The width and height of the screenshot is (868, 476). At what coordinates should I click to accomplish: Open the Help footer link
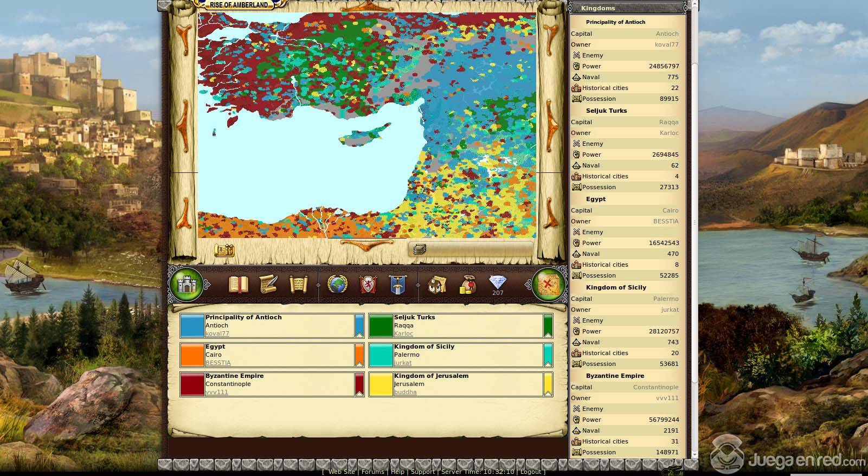tap(397, 472)
